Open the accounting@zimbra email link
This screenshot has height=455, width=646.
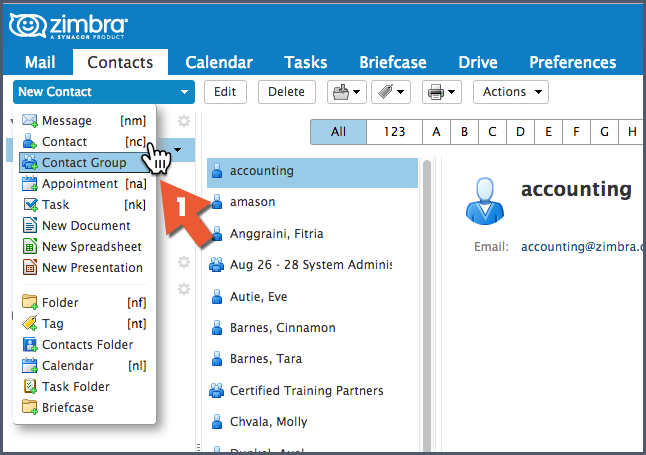[581, 246]
